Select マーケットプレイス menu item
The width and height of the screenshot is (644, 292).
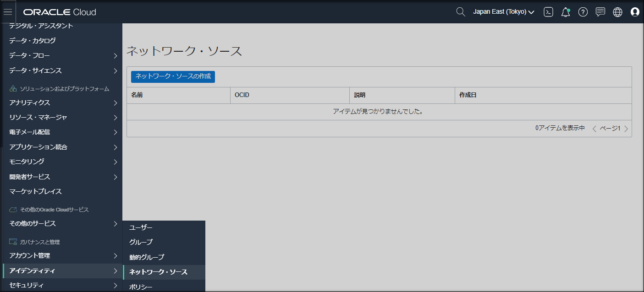(62, 192)
